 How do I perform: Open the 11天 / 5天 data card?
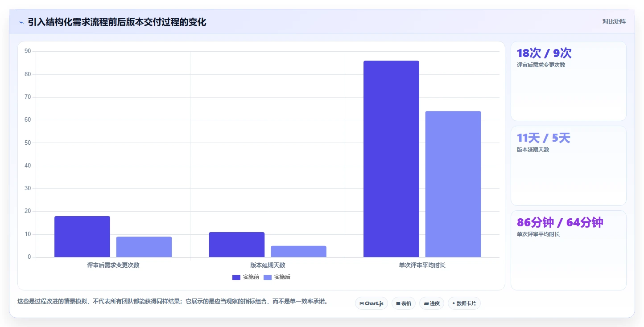pos(569,166)
